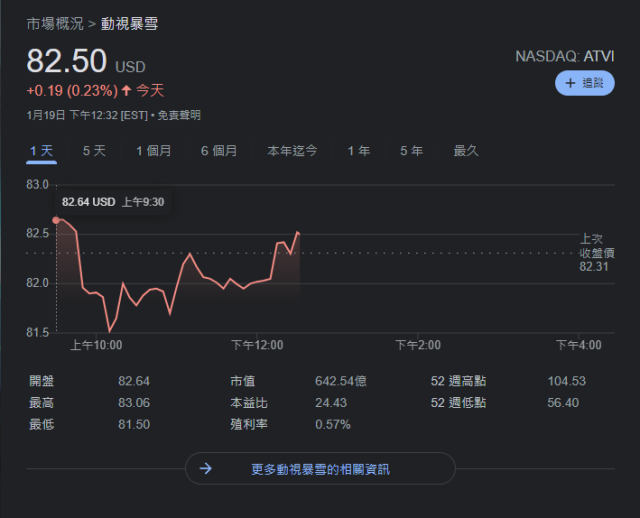The height and width of the screenshot is (518, 640).
Task: Click the chart data point marker at 上午9:30
Action: coord(56,220)
